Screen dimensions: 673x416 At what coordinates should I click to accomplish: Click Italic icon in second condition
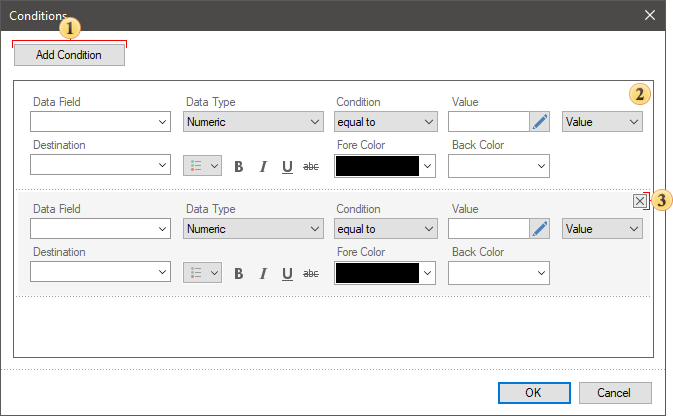263,273
